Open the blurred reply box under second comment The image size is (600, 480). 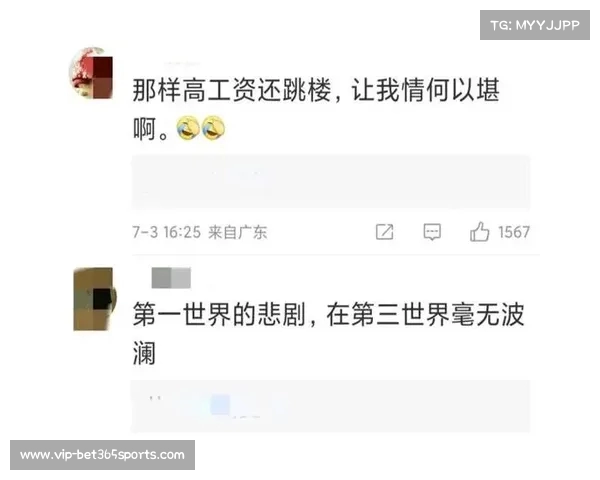point(331,406)
